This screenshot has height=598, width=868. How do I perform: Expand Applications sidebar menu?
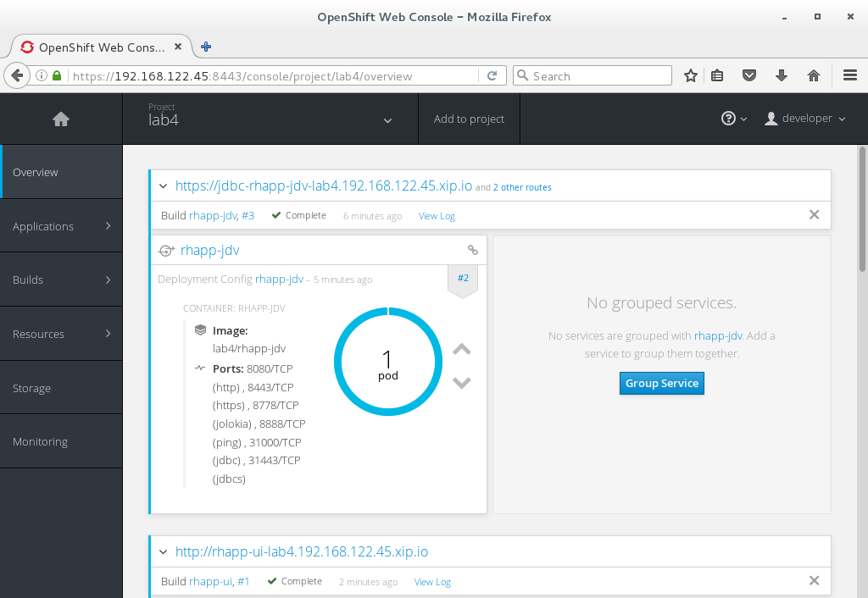coord(61,226)
